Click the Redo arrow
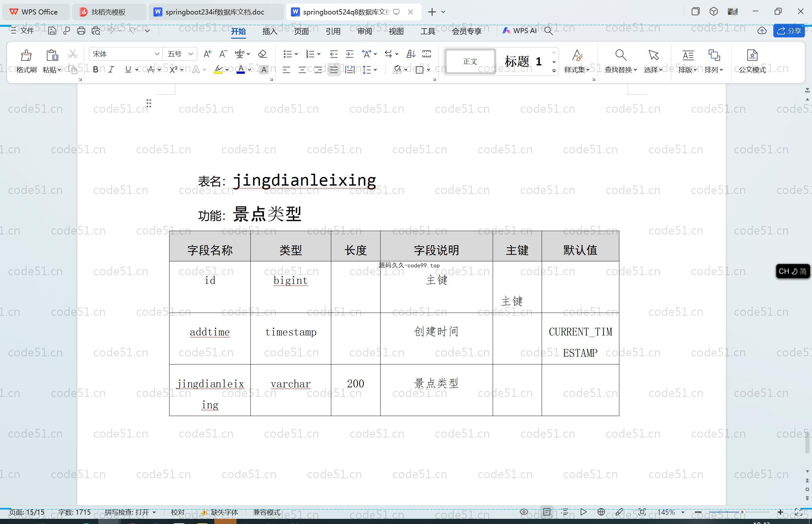The width and height of the screenshot is (812, 524). coord(133,30)
